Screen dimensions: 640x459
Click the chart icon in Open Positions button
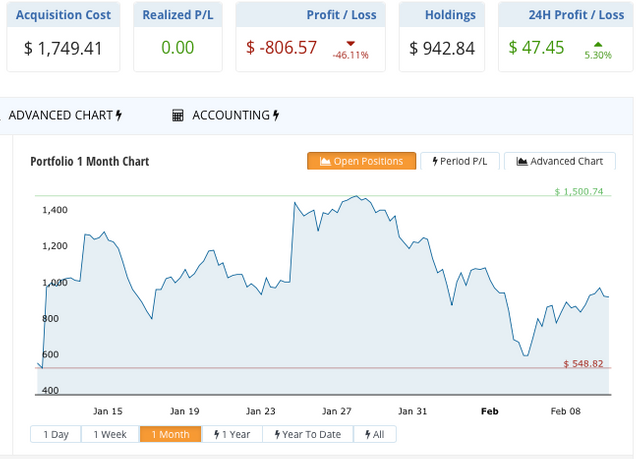[x=325, y=161]
